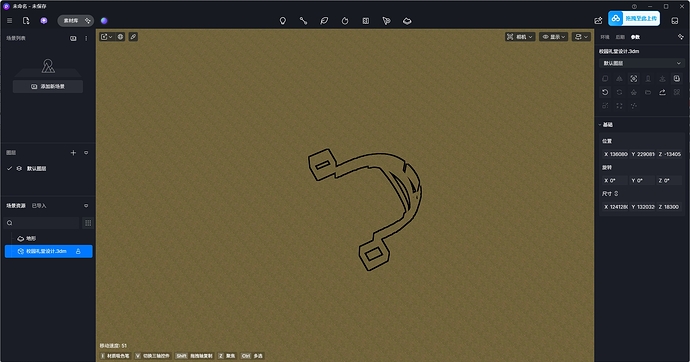Viewport: 690px width, 362px height.
Task: Click the camera icon in scene list header
Action: coord(73,38)
